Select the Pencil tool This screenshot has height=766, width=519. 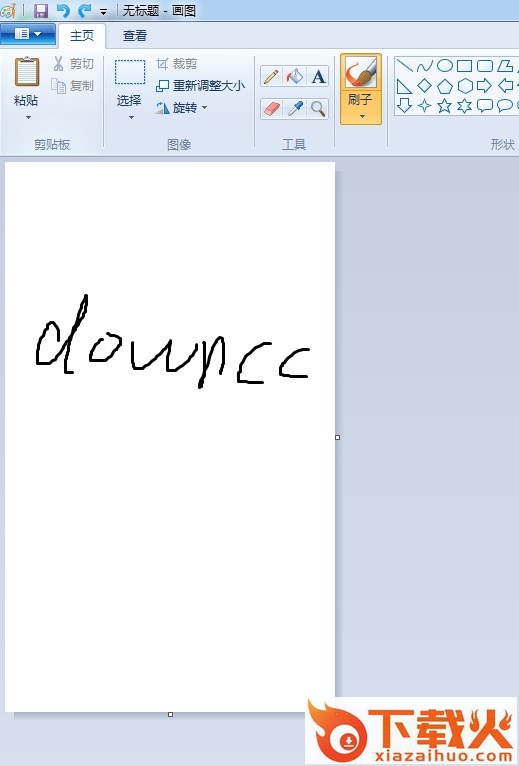[271, 77]
